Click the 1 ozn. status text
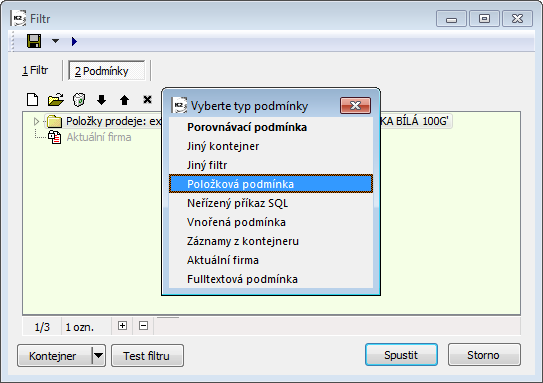The height and width of the screenshot is (383, 543). pyautogui.click(x=79, y=327)
